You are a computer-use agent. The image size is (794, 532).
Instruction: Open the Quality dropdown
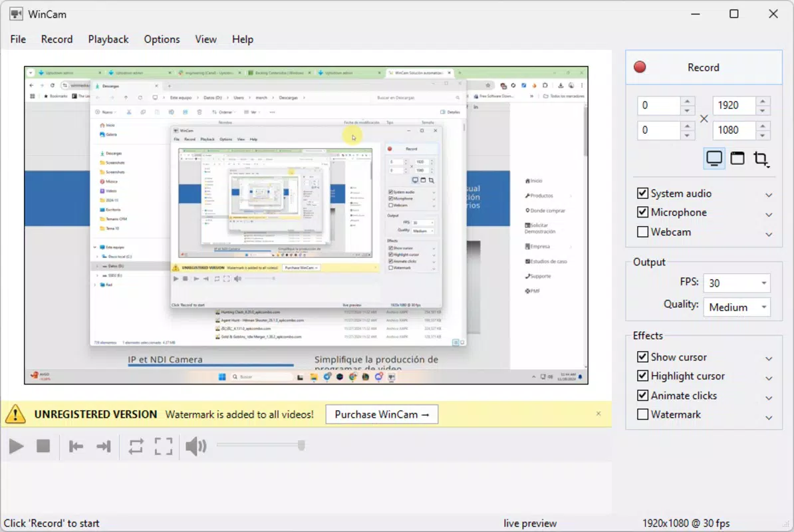[x=737, y=307]
